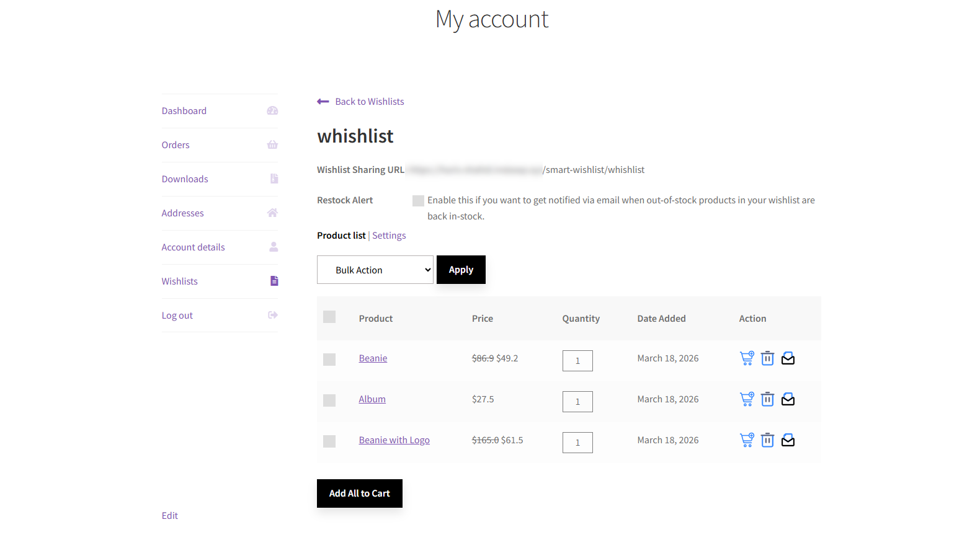Select the Album row checkbox

coord(329,400)
